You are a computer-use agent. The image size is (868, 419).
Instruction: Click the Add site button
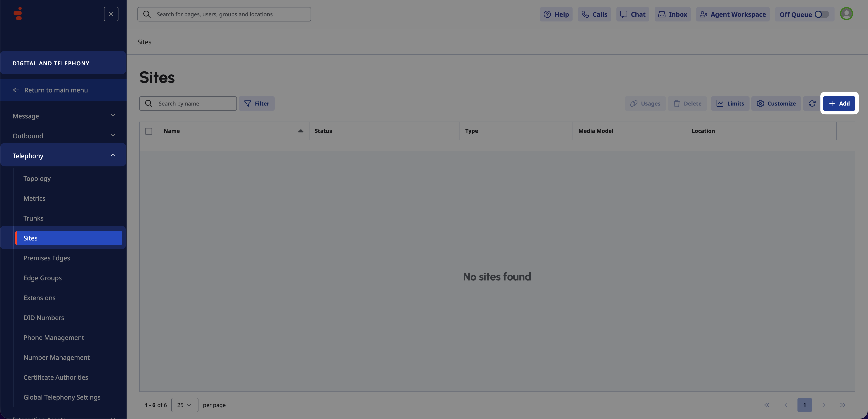point(839,104)
